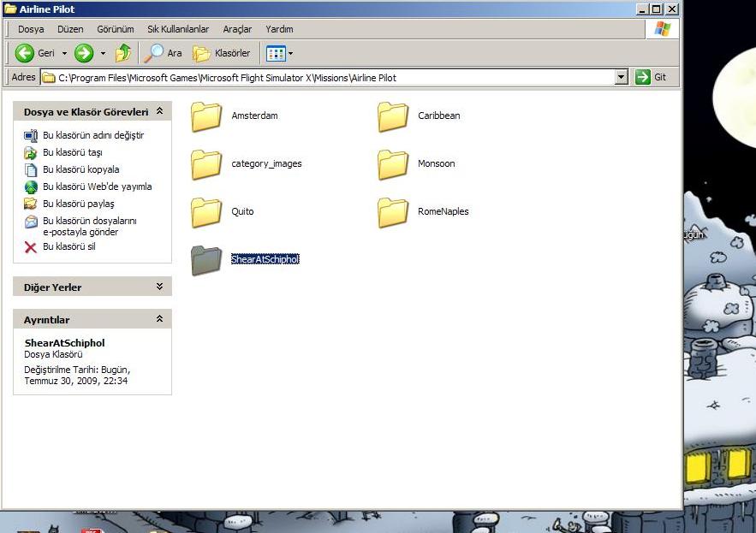Click Bu klasörü sil link
The width and height of the screenshot is (756, 533).
[68, 246]
